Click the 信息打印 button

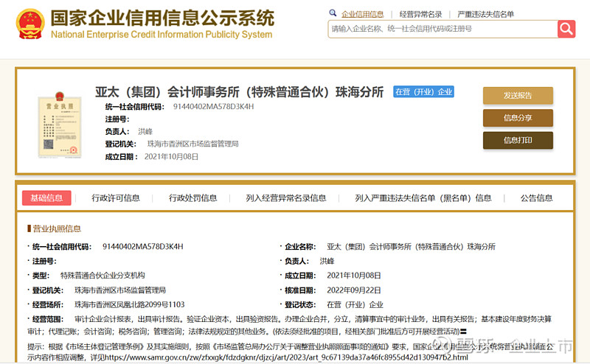pyautogui.click(x=518, y=140)
